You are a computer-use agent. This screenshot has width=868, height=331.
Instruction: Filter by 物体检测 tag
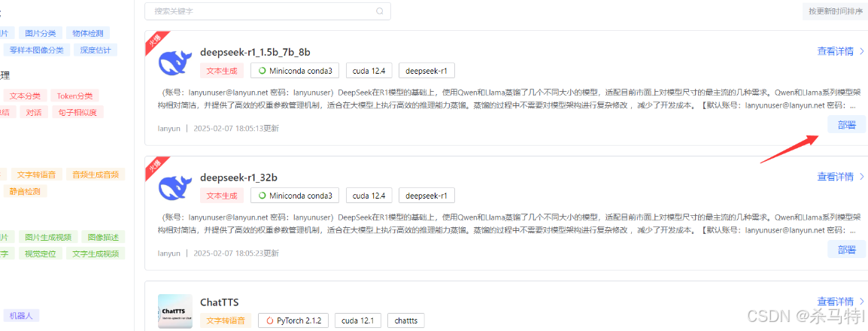coord(87,33)
